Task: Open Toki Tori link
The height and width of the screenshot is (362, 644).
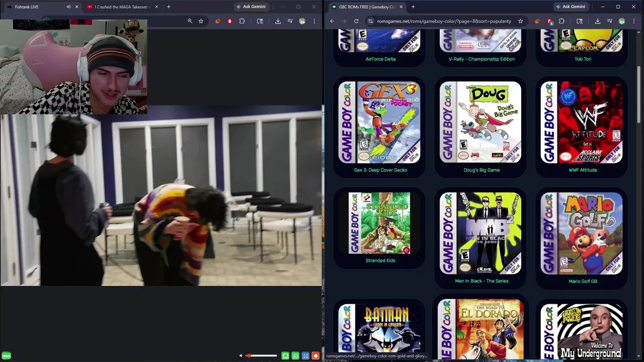Action: coord(583,59)
